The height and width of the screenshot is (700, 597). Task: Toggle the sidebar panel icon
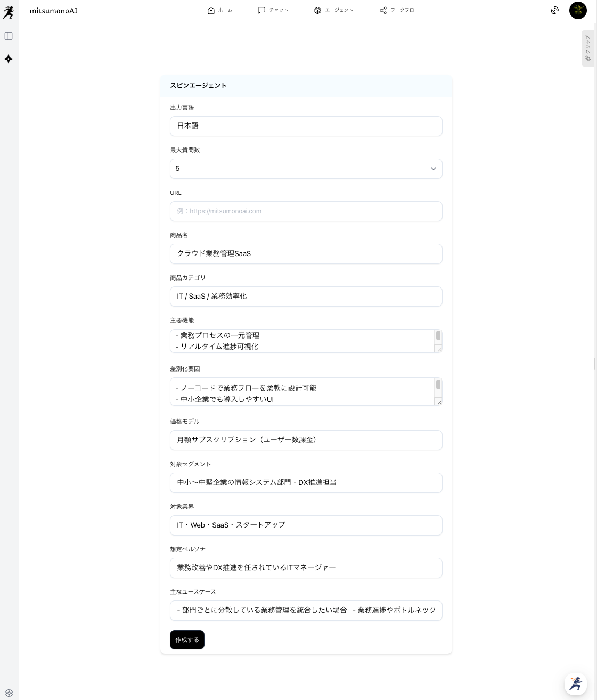pyautogui.click(x=9, y=36)
